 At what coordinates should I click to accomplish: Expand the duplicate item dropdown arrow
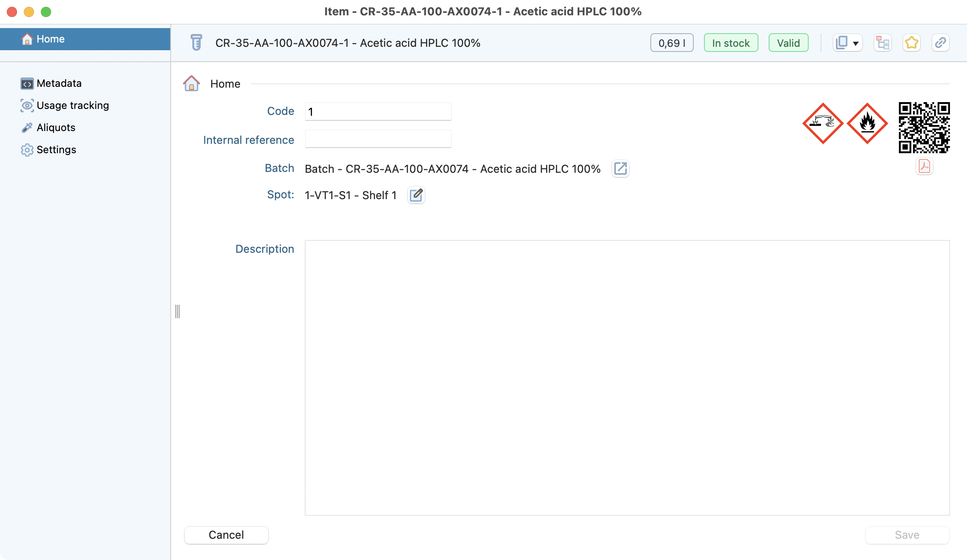(855, 43)
